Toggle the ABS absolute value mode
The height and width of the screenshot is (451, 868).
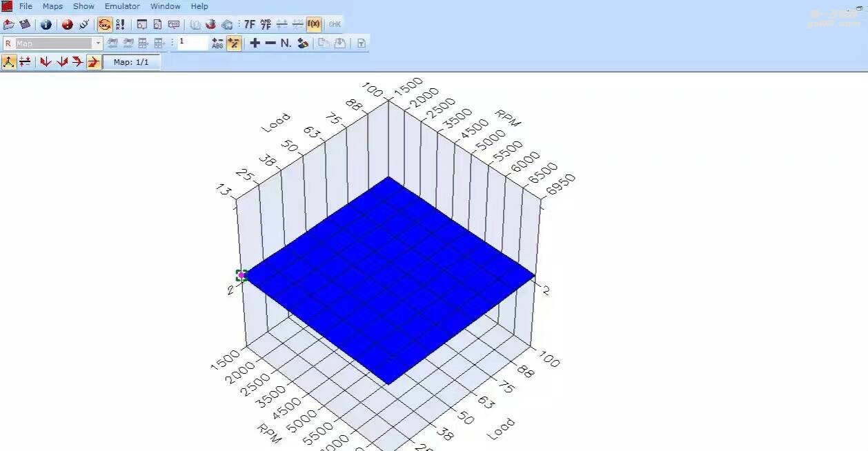217,43
